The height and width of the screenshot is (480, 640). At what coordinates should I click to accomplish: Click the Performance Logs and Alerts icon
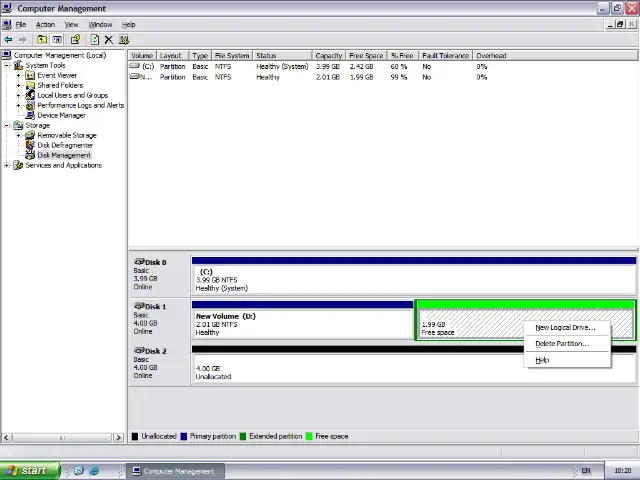[x=30, y=105]
